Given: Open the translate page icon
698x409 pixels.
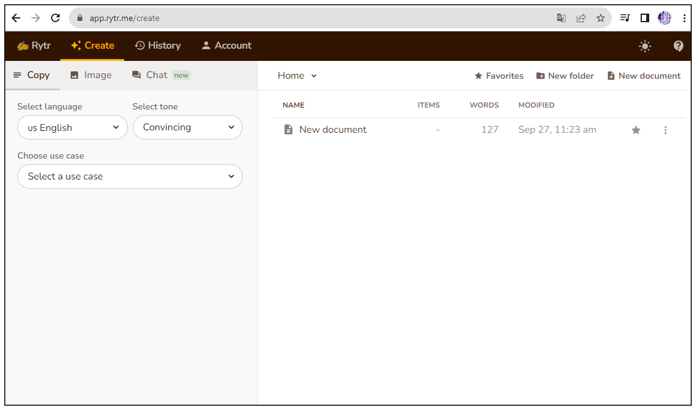Looking at the screenshot, I should tap(561, 18).
